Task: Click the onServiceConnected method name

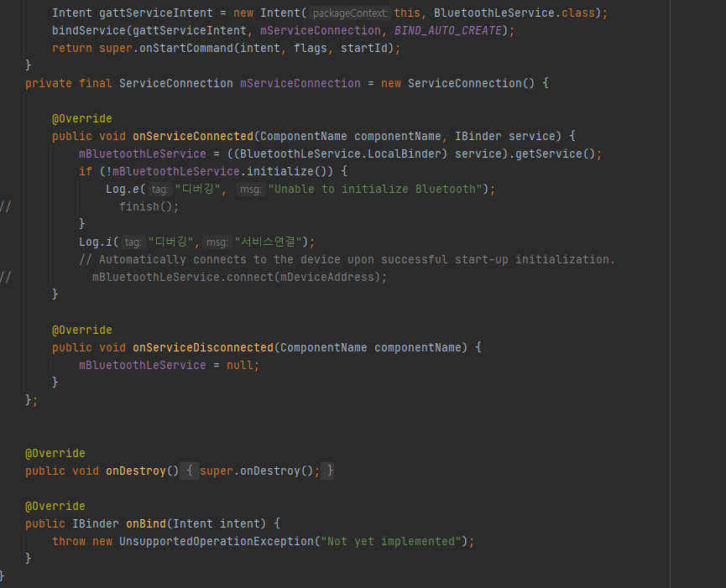Action: [192, 136]
